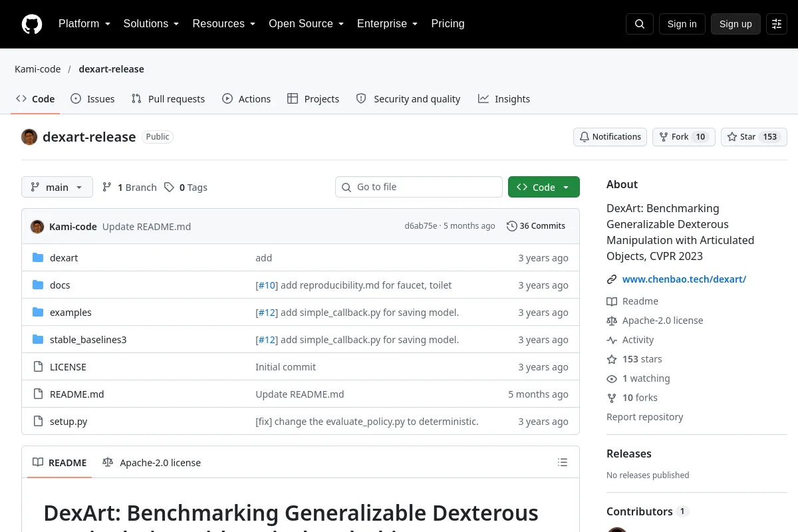This screenshot has height=532, width=798.
Task: Click the fork icon beside 10 forks
Action: click(x=612, y=398)
